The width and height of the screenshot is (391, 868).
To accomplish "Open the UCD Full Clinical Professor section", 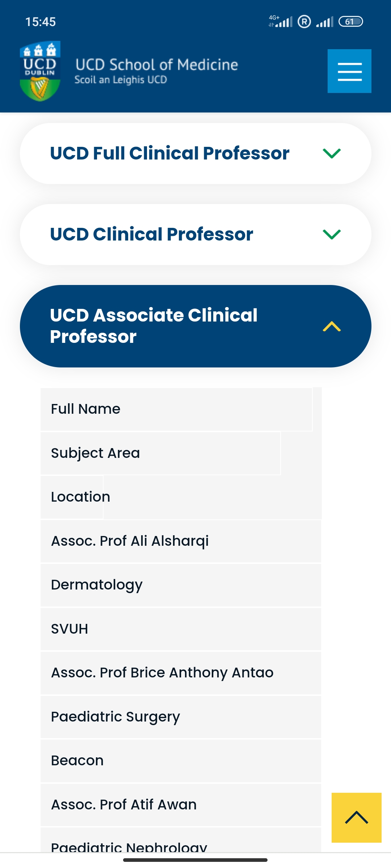I will 195,153.
